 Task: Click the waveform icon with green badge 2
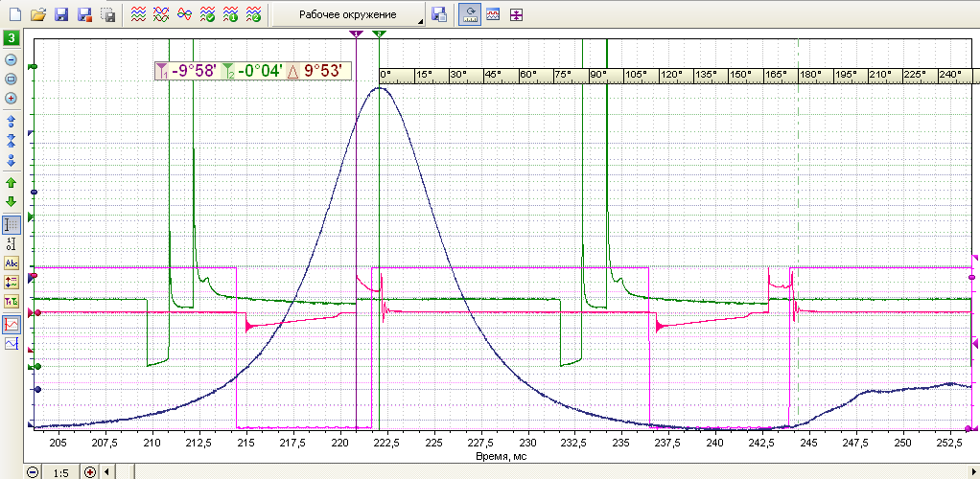(254, 14)
